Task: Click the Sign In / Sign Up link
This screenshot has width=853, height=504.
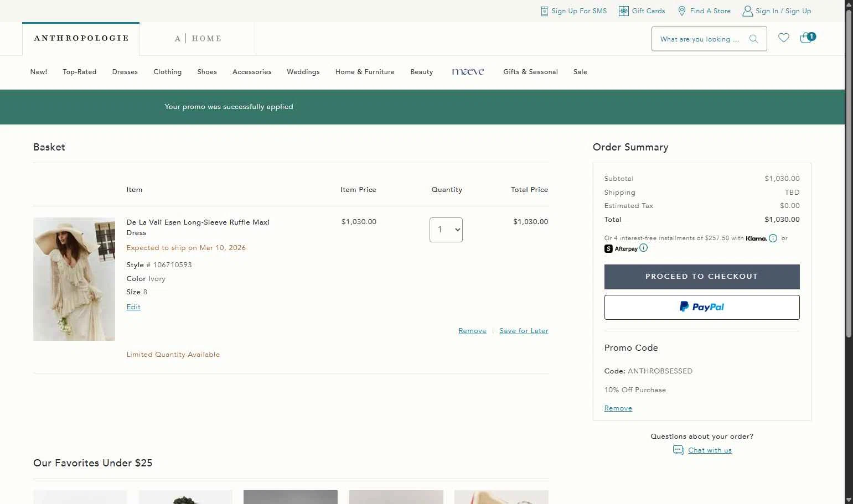Action: point(783,11)
